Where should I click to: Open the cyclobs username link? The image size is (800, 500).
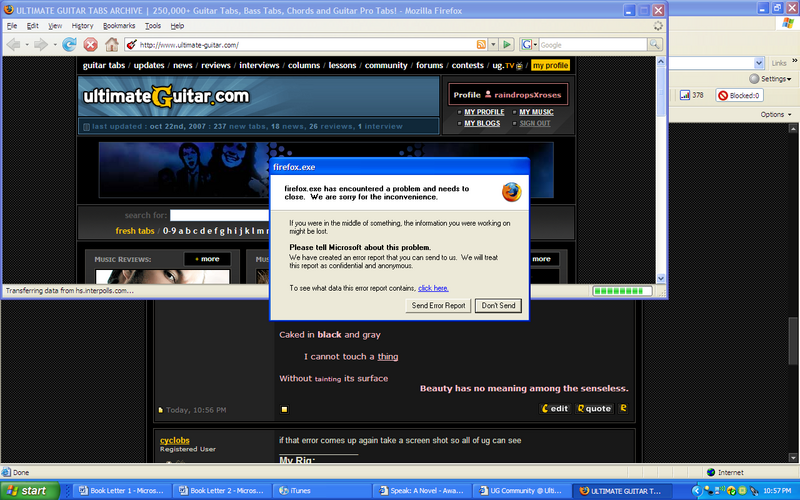[174, 440]
